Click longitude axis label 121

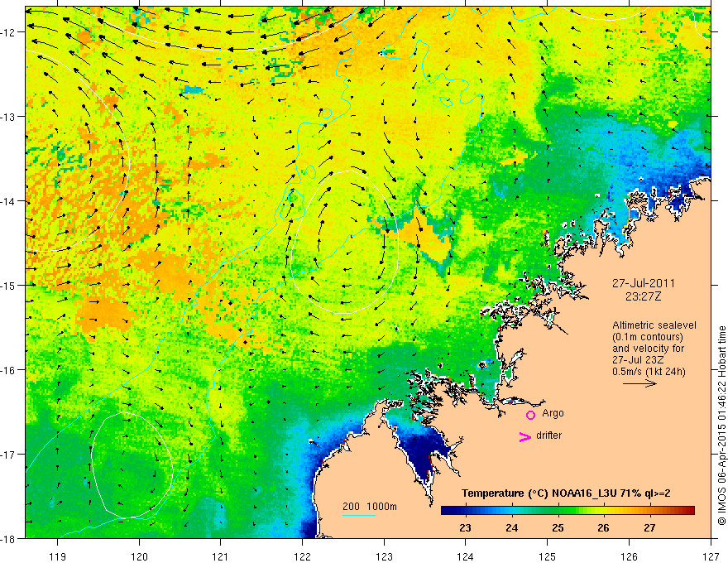(x=221, y=557)
